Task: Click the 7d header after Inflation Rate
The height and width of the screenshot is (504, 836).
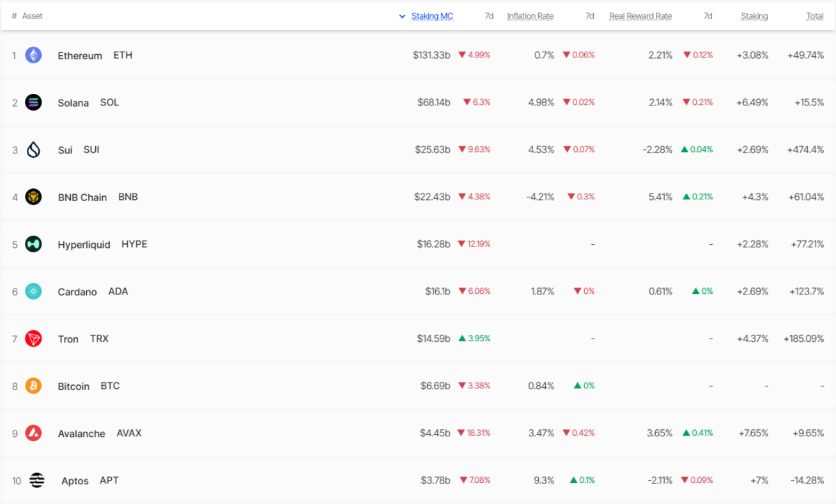Action: coord(590,16)
